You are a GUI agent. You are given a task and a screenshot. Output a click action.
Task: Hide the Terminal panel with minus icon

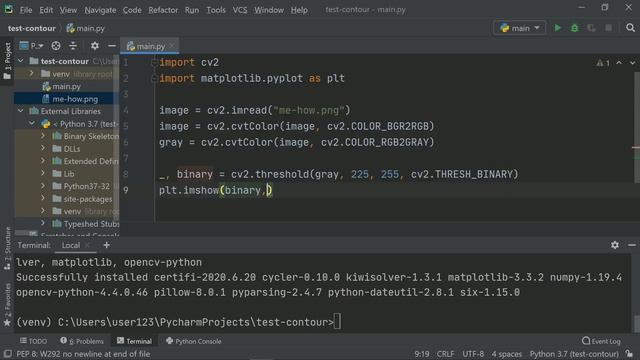632,245
